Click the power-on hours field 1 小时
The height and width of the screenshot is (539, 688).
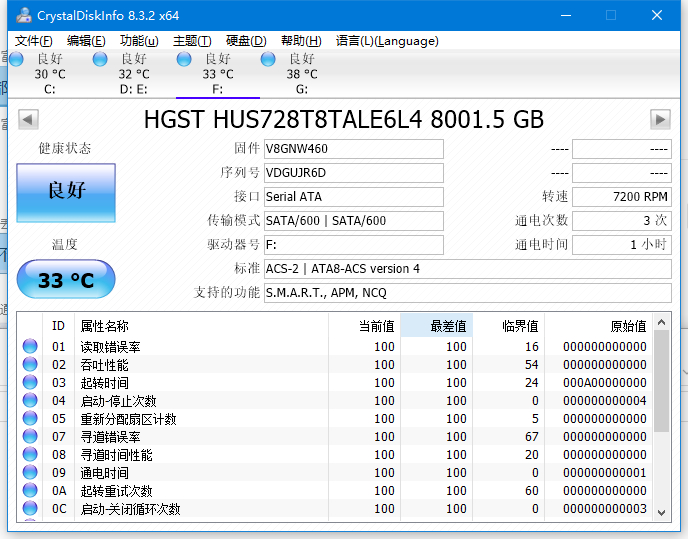(x=622, y=245)
